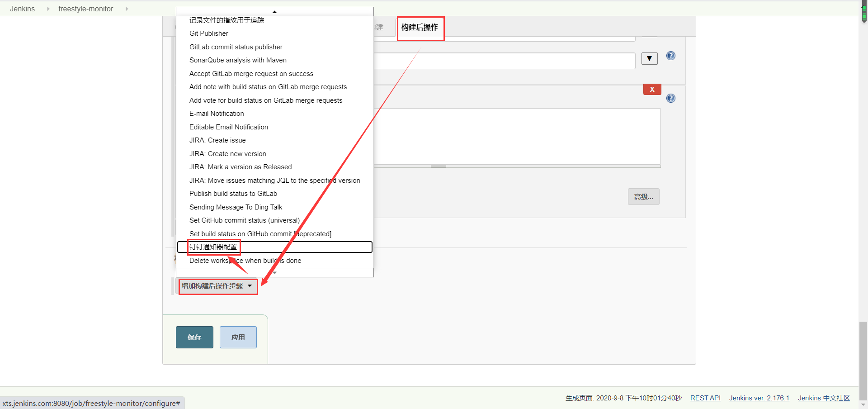Open freestyle-monitor breadcrumb link
The width and height of the screenshot is (868, 409).
(86, 9)
